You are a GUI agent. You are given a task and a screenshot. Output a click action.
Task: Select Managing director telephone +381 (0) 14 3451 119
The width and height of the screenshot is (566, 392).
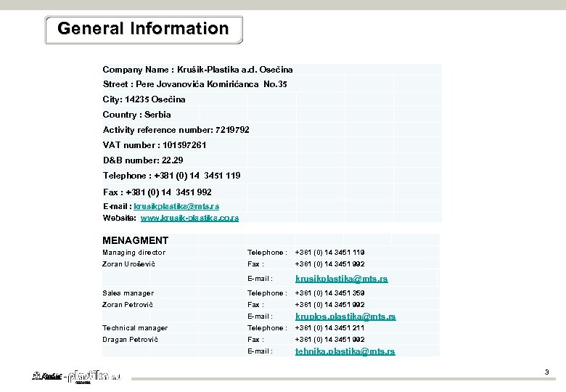pos(329,253)
